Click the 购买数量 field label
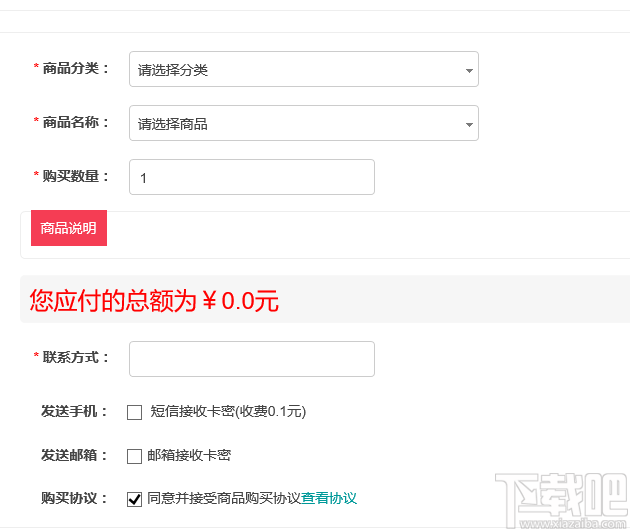The height and width of the screenshot is (529, 630). (75, 176)
